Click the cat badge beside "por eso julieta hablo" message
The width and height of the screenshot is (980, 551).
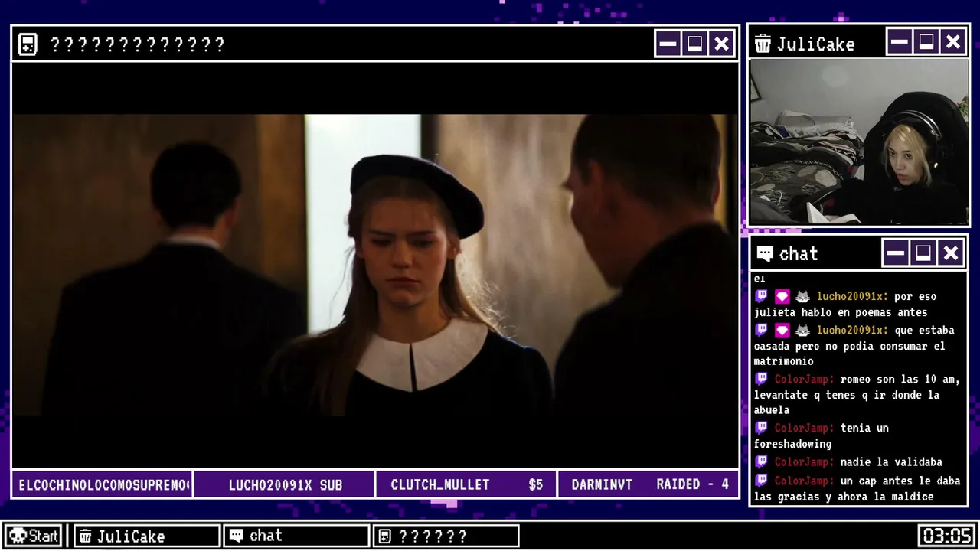pos(802,296)
